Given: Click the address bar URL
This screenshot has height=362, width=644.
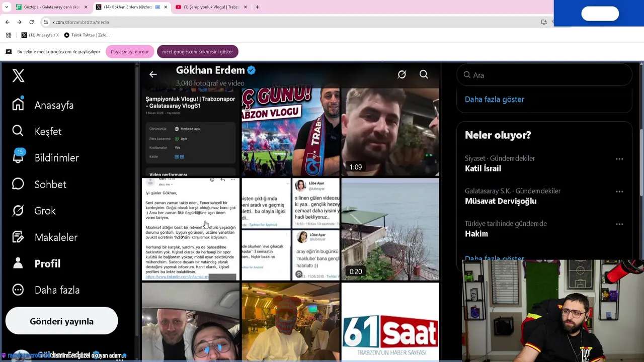Looking at the screenshot, I should click(80, 22).
